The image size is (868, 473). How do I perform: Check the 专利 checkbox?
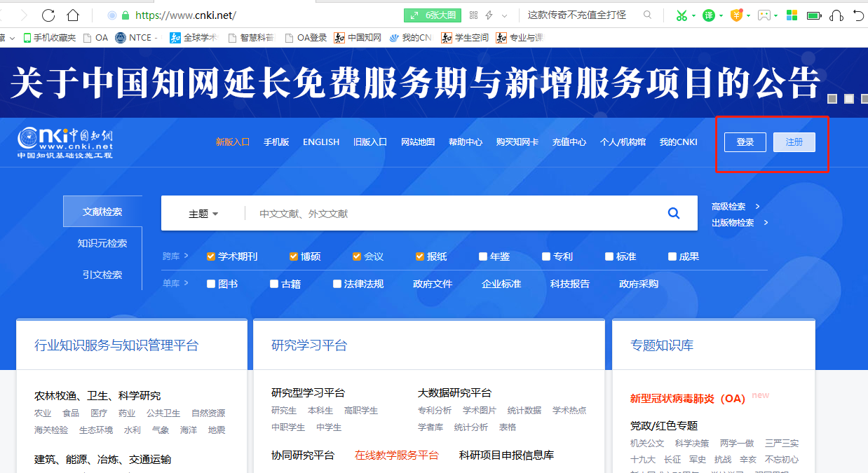546,256
